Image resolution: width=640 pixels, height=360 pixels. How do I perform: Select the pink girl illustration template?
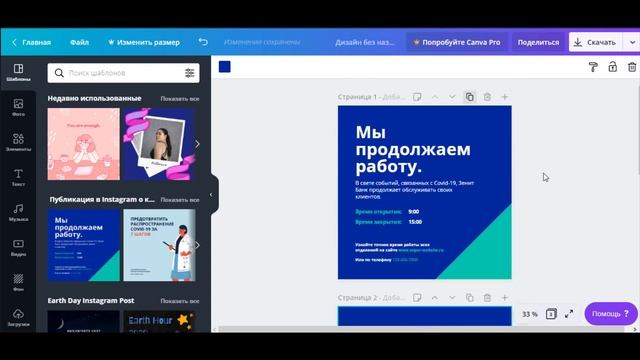pyautogui.click(x=84, y=144)
